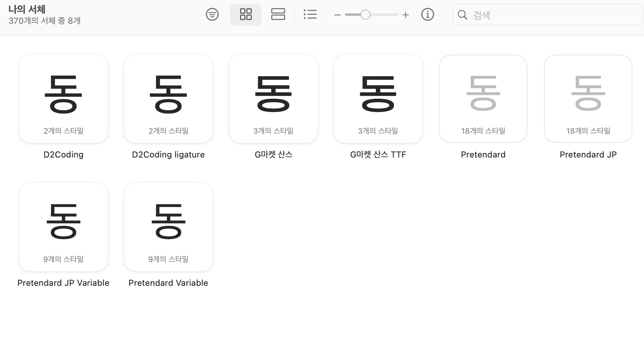
Task: Click the Pretendard Variable name label
Action: tap(169, 283)
